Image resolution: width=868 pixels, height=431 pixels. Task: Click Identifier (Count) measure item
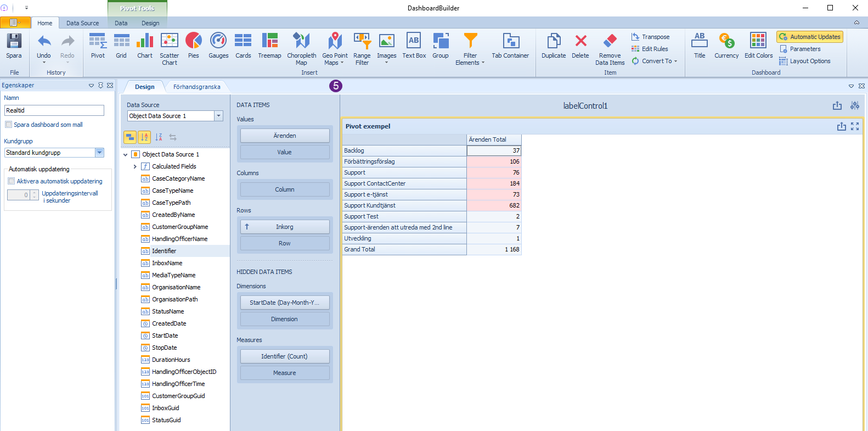pyautogui.click(x=285, y=356)
